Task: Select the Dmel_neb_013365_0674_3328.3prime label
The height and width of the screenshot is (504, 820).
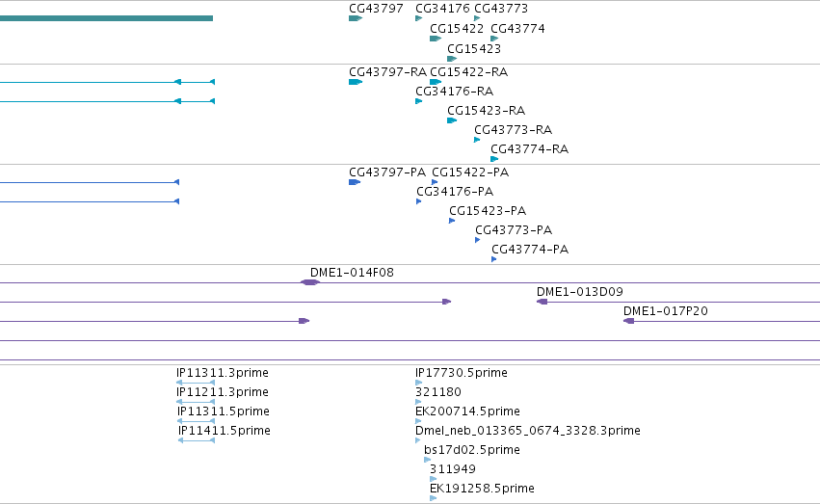Action: point(528,432)
